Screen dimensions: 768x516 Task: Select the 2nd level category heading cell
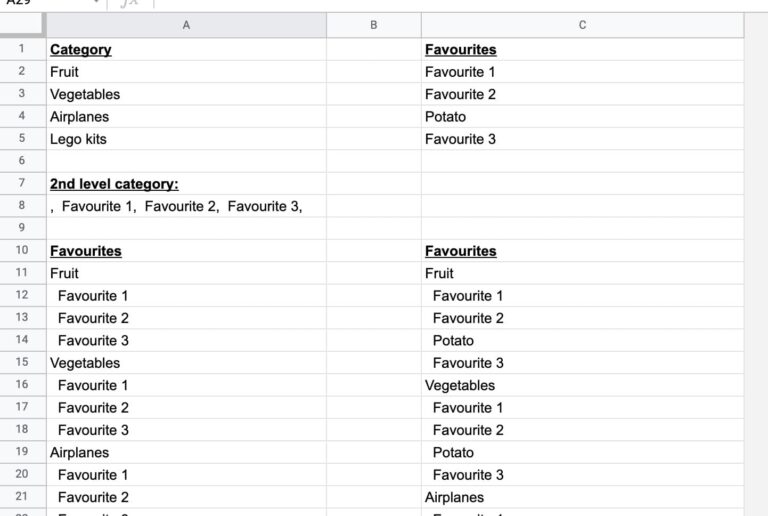[x=114, y=184]
